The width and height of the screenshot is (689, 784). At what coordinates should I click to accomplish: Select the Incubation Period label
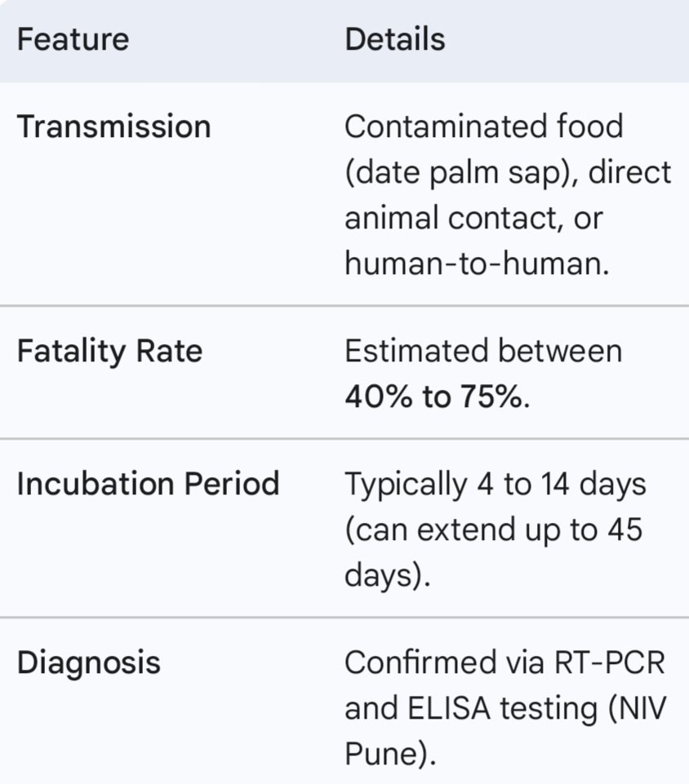[148, 483]
